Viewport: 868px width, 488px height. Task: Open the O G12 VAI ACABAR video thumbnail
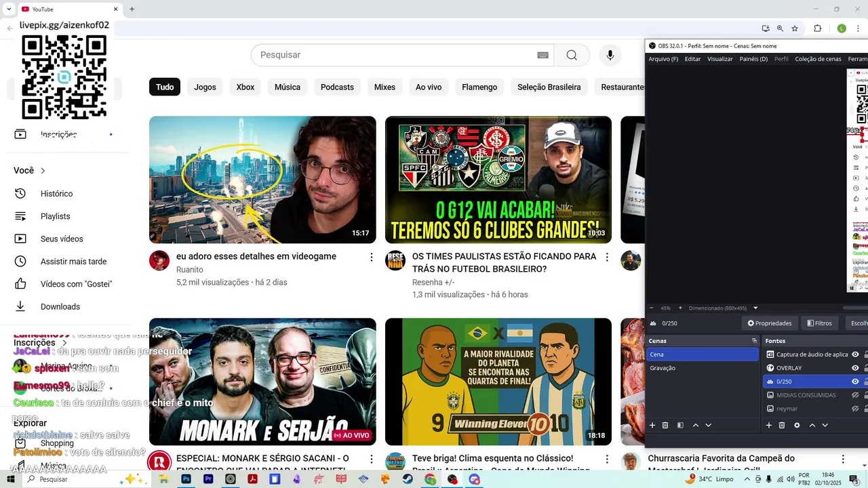pyautogui.click(x=498, y=180)
